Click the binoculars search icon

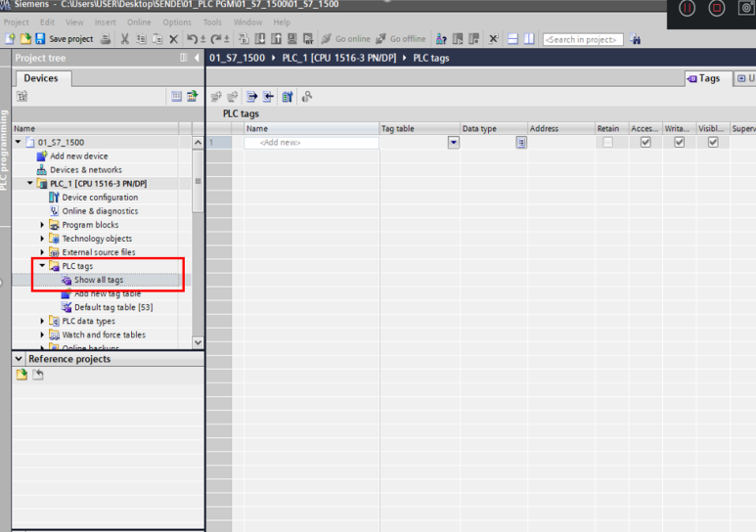(x=636, y=39)
